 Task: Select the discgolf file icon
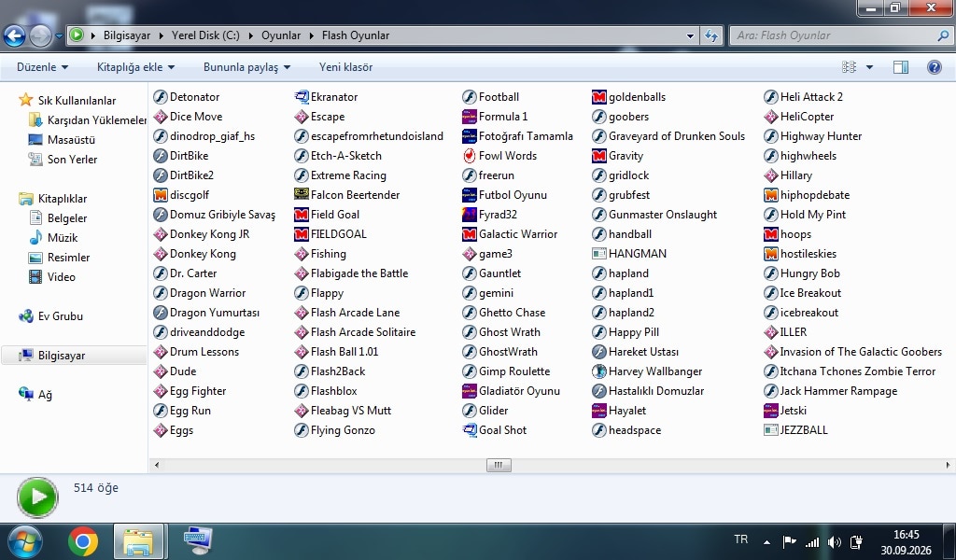click(161, 195)
